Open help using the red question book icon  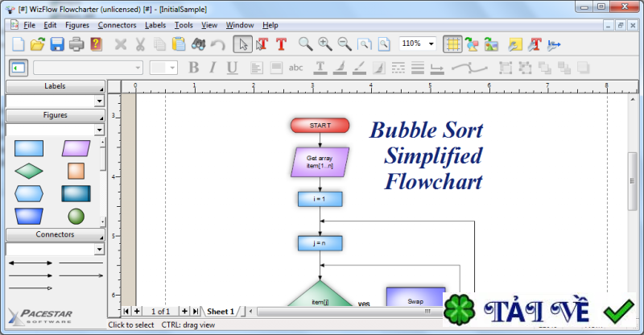click(x=96, y=44)
